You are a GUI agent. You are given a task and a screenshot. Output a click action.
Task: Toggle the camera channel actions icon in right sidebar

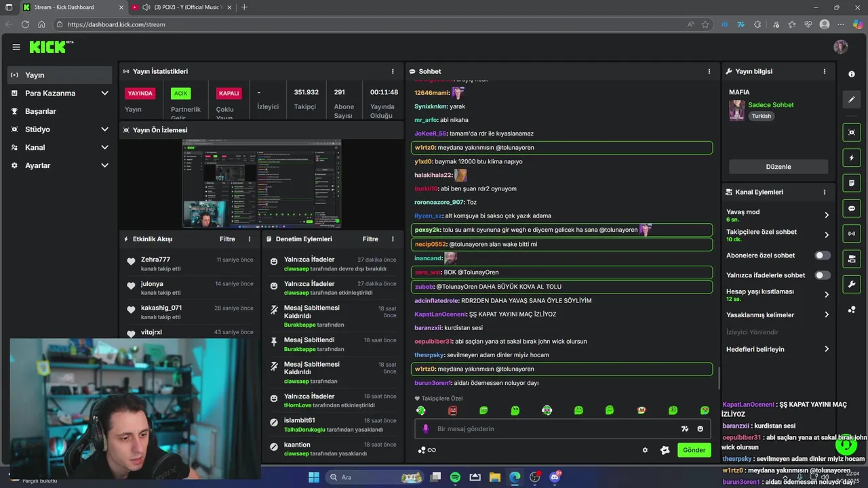point(852,259)
